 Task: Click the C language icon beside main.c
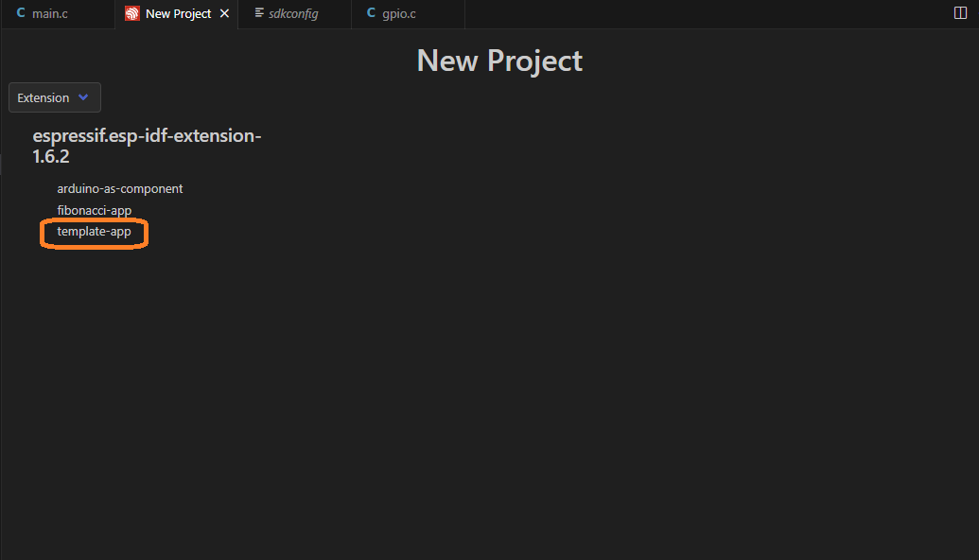(x=21, y=13)
